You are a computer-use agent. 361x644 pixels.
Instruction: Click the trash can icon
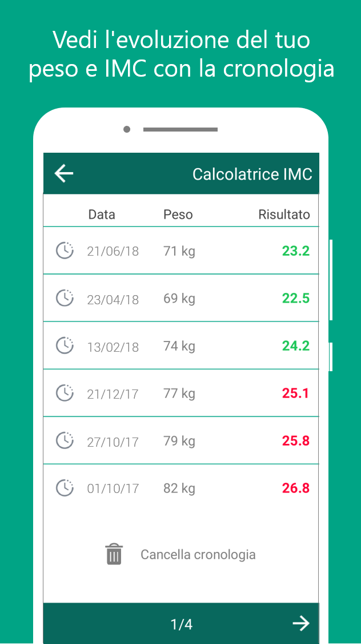pyautogui.click(x=114, y=554)
